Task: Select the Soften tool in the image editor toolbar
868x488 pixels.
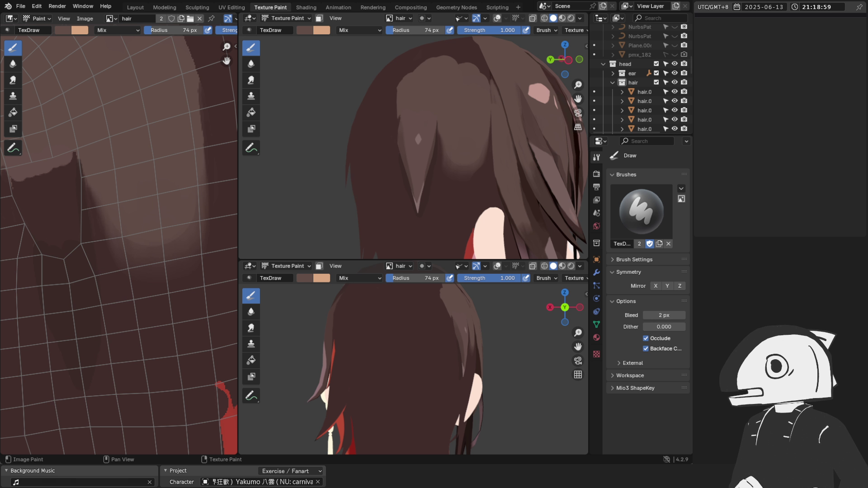Action: coord(13,64)
